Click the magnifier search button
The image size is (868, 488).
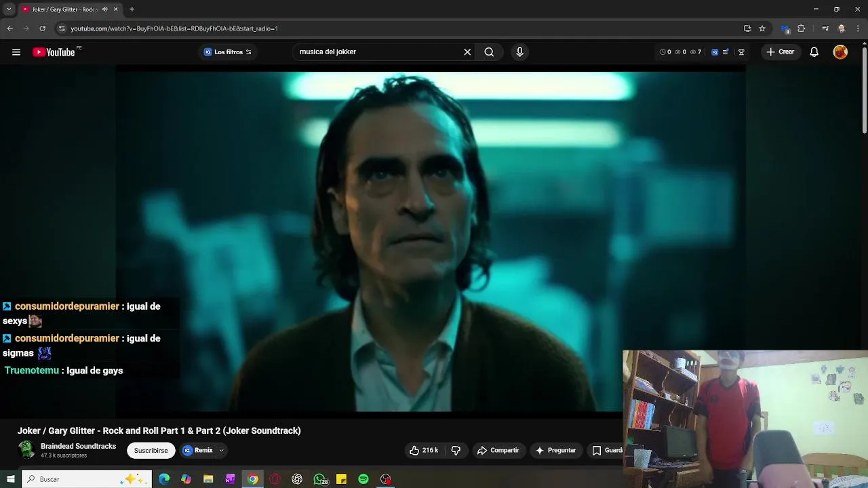[489, 52]
